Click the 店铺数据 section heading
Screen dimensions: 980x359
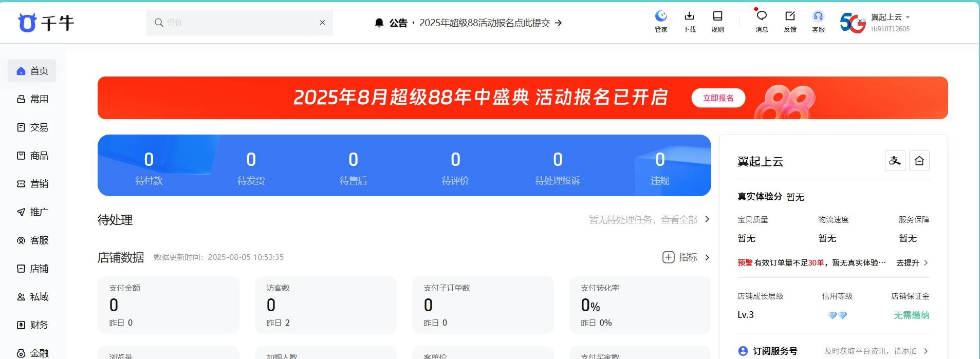[121, 257]
